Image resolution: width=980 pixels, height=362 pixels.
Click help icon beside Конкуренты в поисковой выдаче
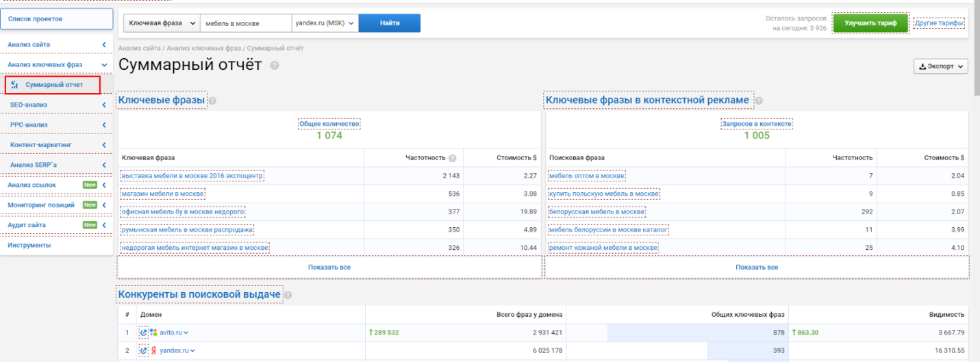288,296
